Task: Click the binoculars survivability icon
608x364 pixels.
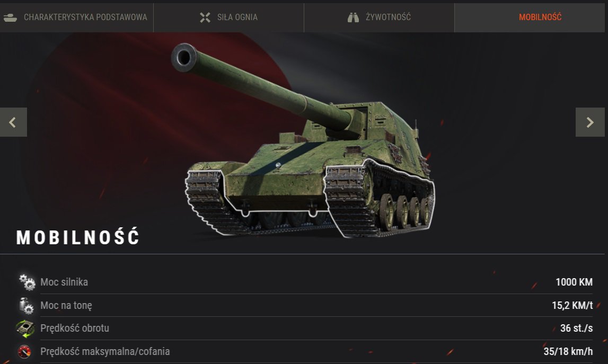Action: coord(353,17)
